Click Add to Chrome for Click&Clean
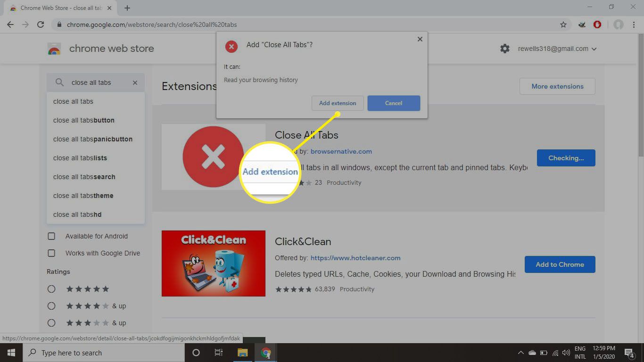This screenshot has width=644, height=362. click(x=560, y=264)
